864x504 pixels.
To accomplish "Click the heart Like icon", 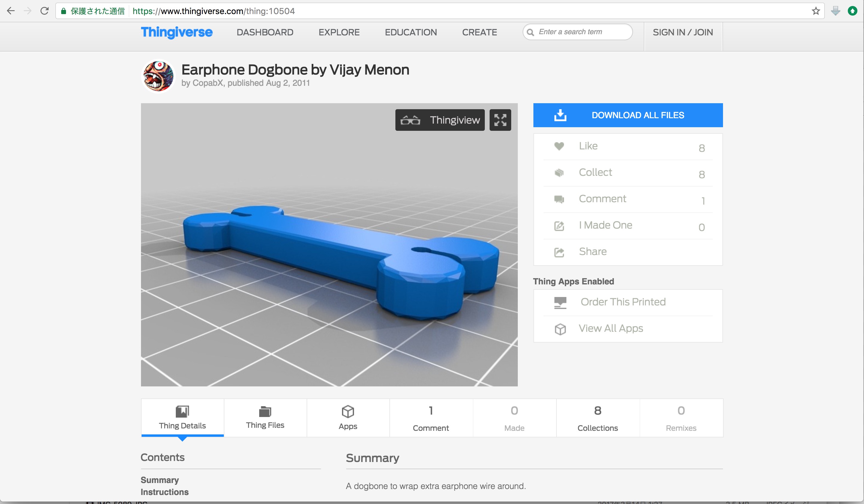I will tap(559, 146).
